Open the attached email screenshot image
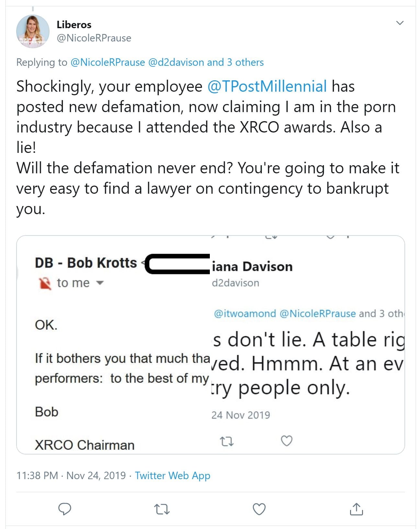This screenshot has height=529, width=420. tap(210, 345)
